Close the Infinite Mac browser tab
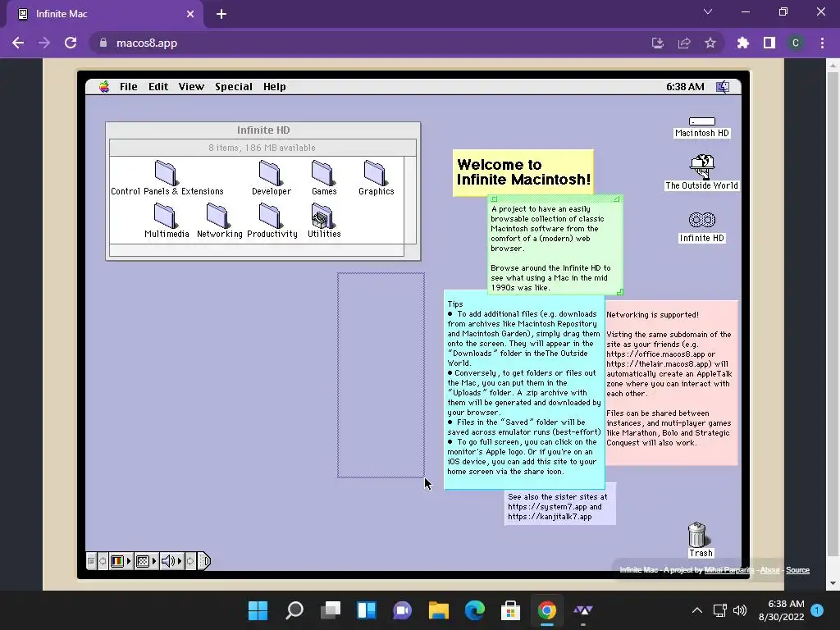This screenshot has width=840, height=630. 190,14
